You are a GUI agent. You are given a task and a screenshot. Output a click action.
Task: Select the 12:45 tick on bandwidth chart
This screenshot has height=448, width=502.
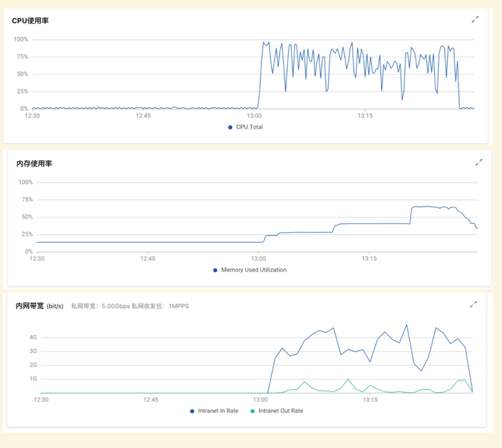coord(150,400)
